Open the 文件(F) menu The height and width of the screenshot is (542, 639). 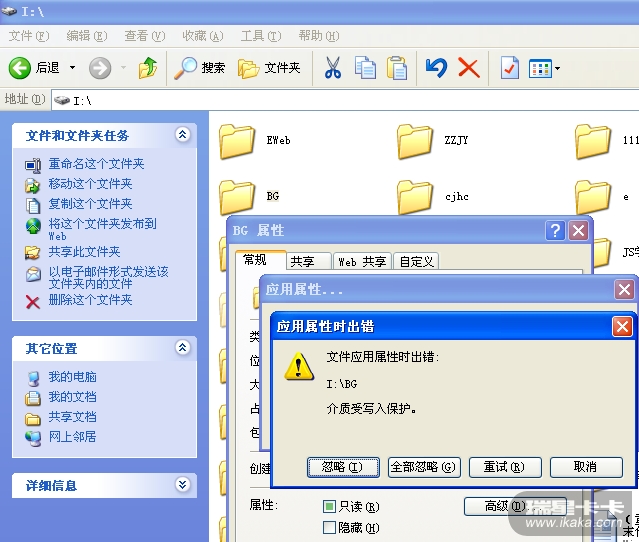click(29, 36)
